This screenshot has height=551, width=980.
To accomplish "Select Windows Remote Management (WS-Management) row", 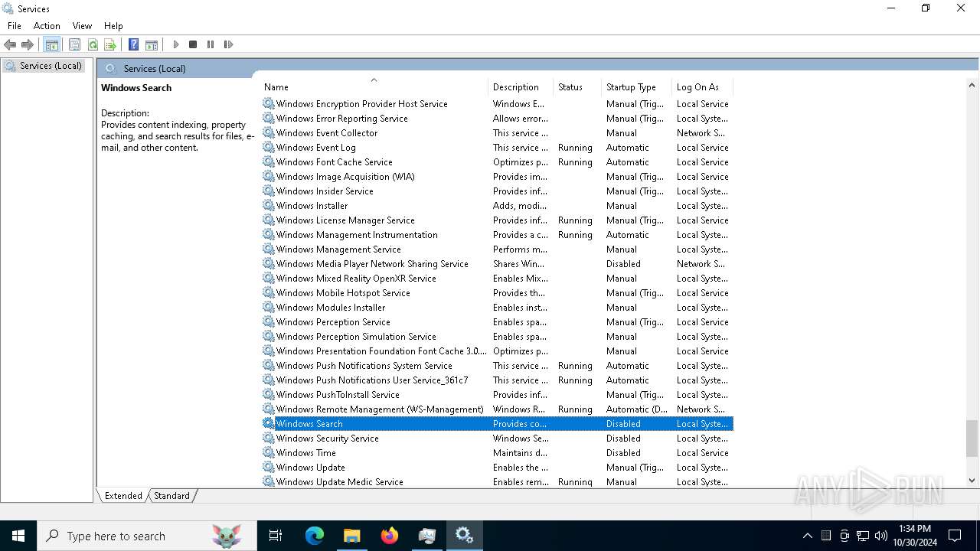I will pos(497,409).
